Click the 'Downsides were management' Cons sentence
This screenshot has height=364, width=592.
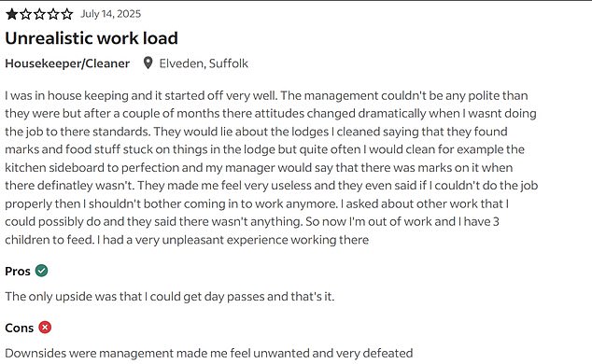pyautogui.click(x=209, y=353)
